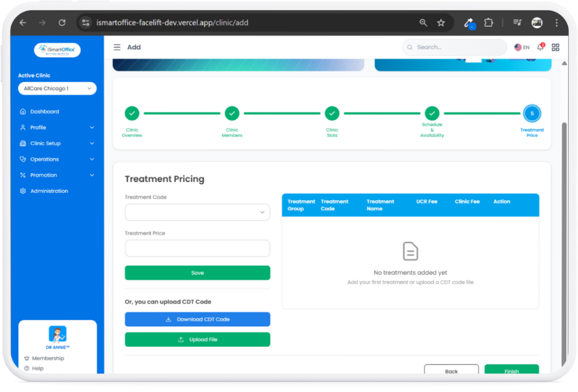Switch language using the EN flag selector
Screen dimensions: 578x392
tap(522, 47)
